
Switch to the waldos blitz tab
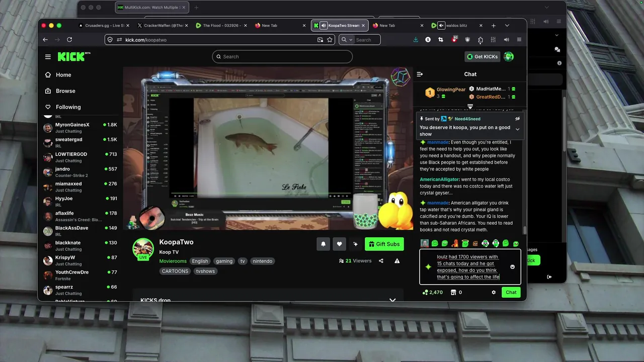click(457, 25)
